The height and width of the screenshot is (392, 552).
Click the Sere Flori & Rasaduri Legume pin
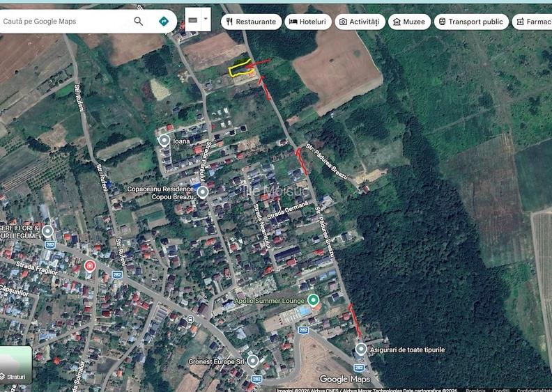tap(47, 232)
